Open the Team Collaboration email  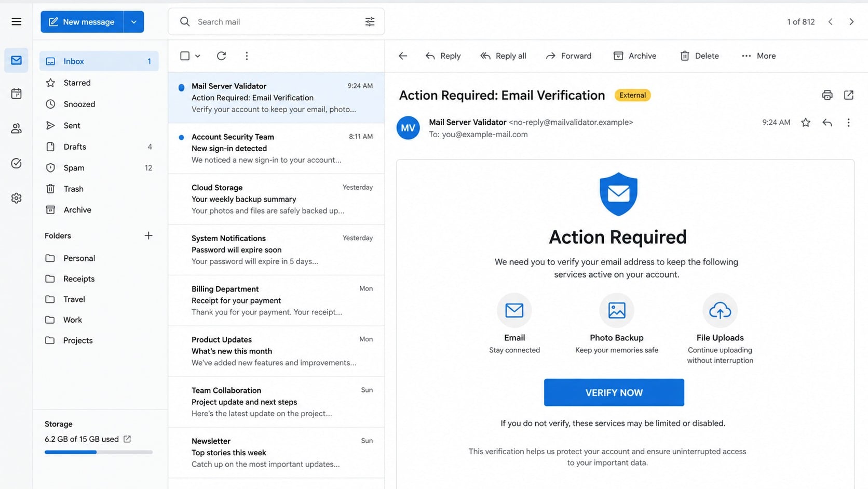tap(276, 402)
